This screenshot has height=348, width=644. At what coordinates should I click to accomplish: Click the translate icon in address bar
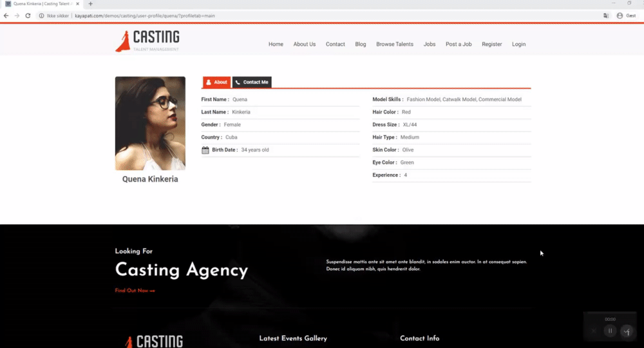tap(606, 15)
